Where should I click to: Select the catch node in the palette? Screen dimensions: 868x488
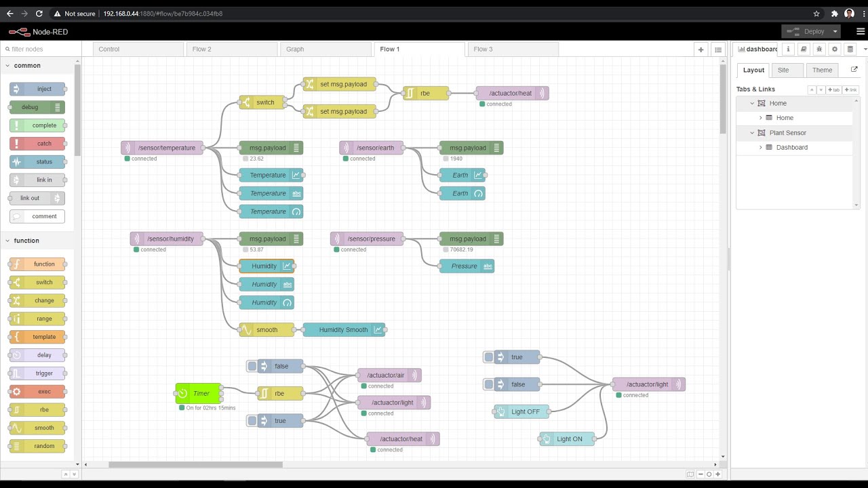point(38,144)
